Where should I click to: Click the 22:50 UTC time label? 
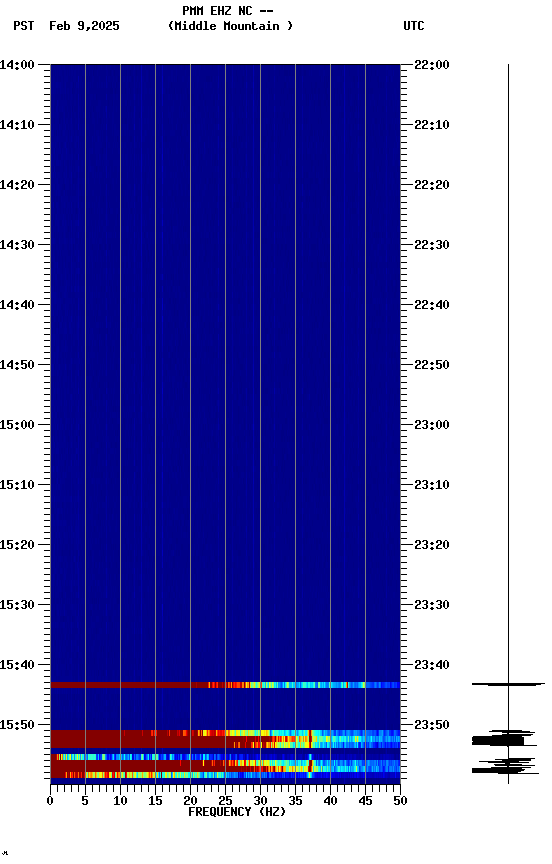[432, 365]
